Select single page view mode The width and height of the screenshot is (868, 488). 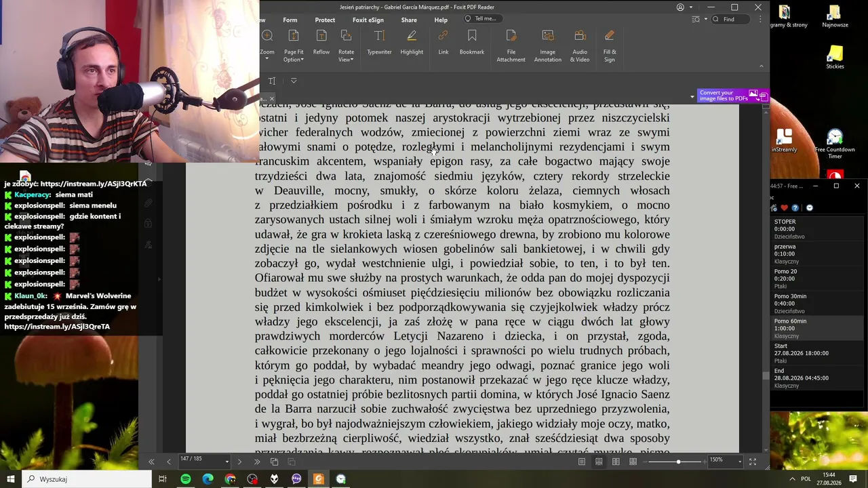click(581, 462)
